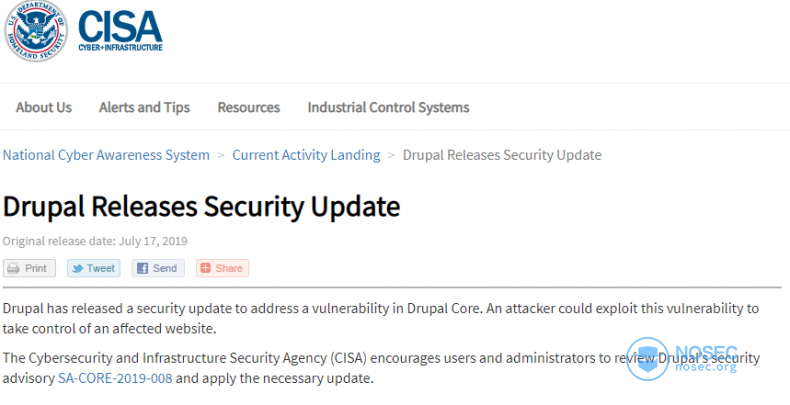
Task: Open the Resources menu
Action: coord(249,107)
